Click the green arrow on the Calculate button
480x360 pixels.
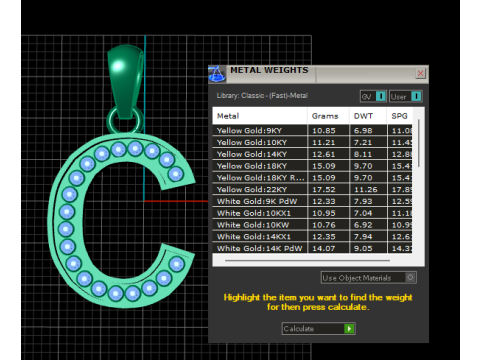click(349, 329)
